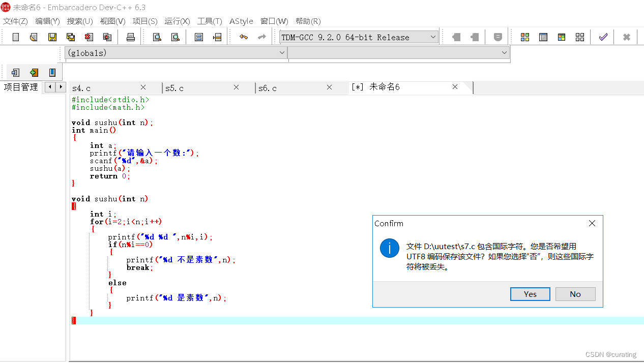Compile with the four-colored-squares icon
The width and height of the screenshot is (644, 363).
coord(525,37)
